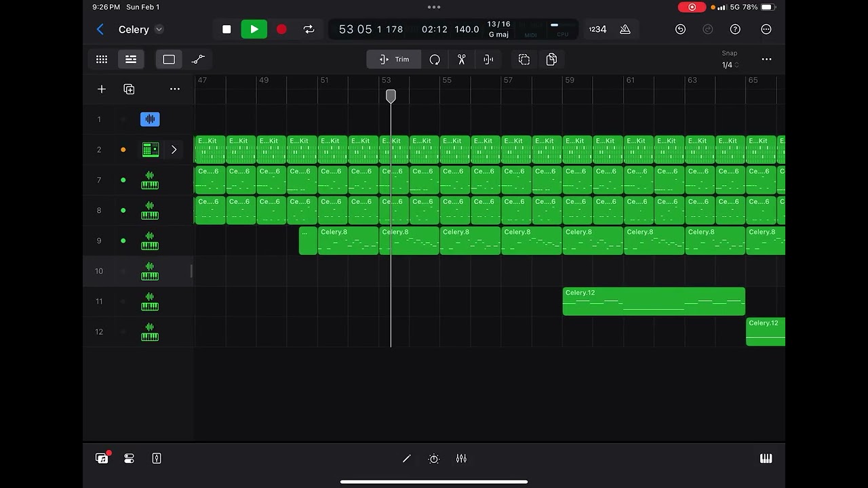
Task: Open the 13/16 G maj signature display
Action: tap(498, 29)
